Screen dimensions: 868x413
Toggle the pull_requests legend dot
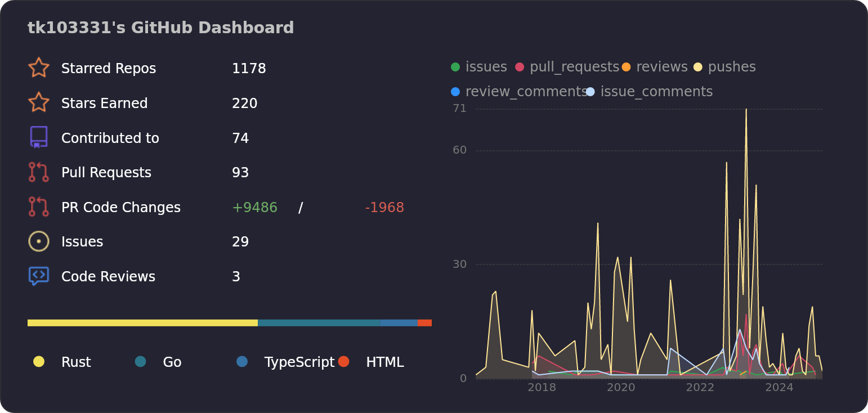click(520, 67)
